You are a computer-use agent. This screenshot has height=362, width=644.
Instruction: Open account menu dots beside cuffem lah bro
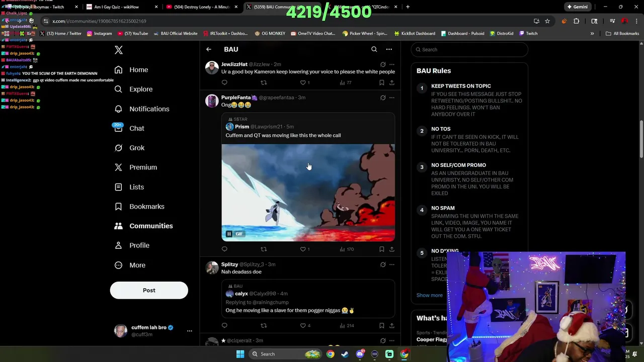[189, 331]
